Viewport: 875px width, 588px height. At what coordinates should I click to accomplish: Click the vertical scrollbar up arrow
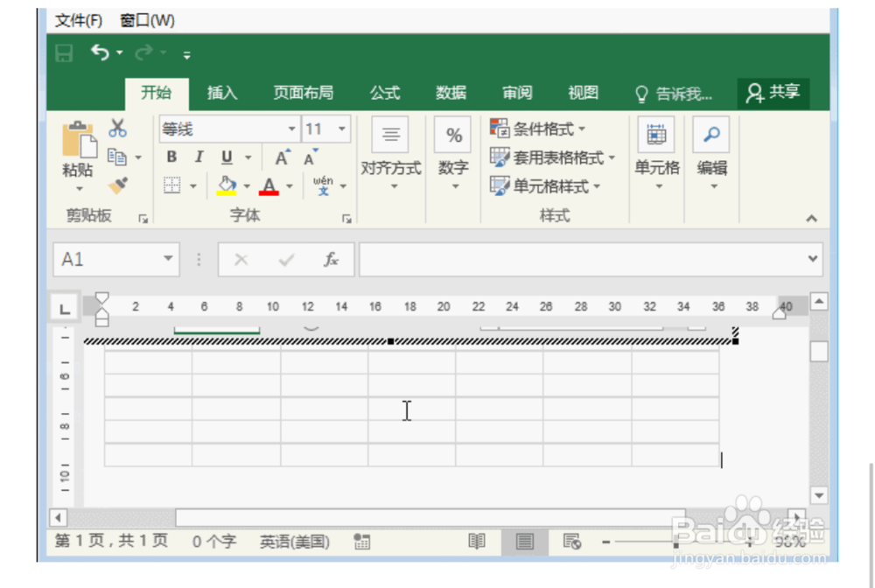pos(819,302)
